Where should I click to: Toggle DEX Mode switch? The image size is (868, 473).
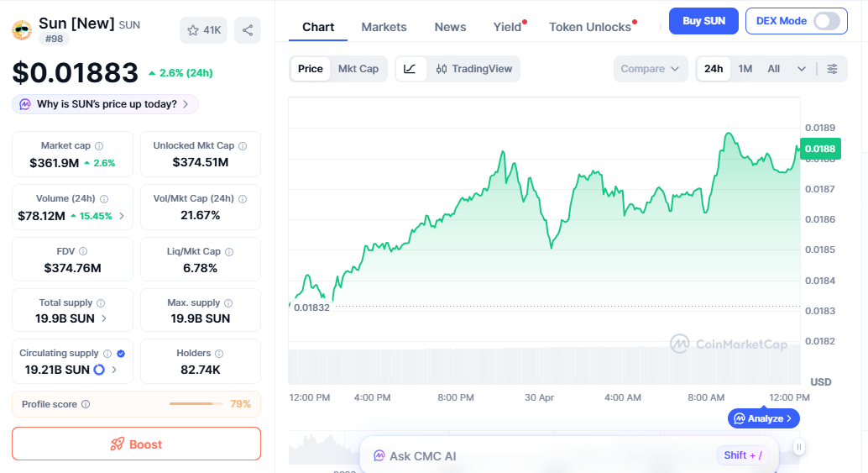pos(827,21)
